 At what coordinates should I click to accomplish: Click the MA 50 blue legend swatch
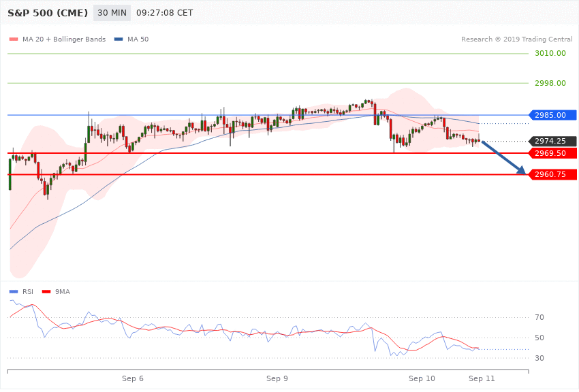[119, 39]
